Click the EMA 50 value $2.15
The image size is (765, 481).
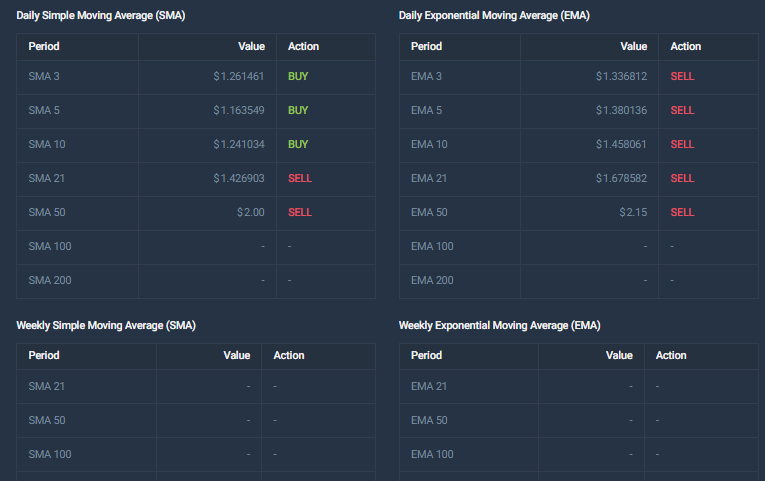click(x=633, y=213)
